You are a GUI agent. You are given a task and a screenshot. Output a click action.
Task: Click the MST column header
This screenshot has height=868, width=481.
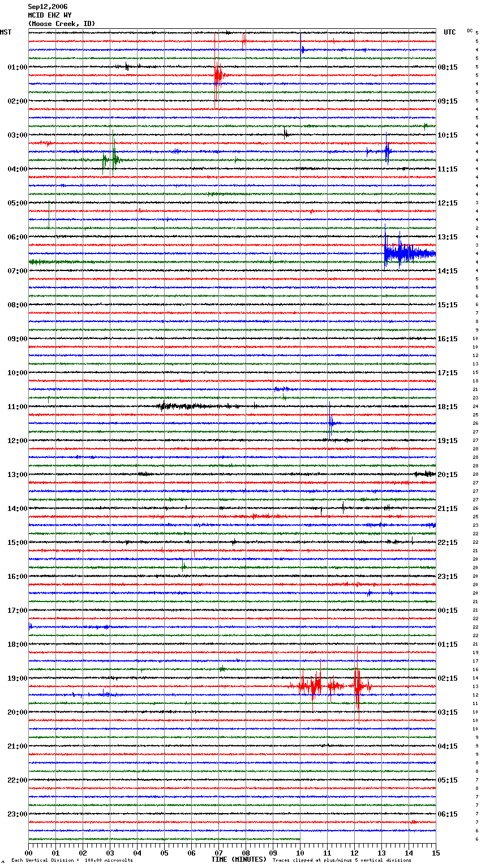6,32
